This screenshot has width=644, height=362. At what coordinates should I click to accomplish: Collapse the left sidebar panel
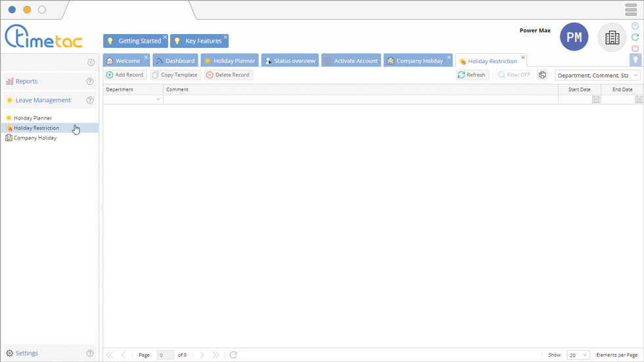pyautogui.click(x=91, y=62)
